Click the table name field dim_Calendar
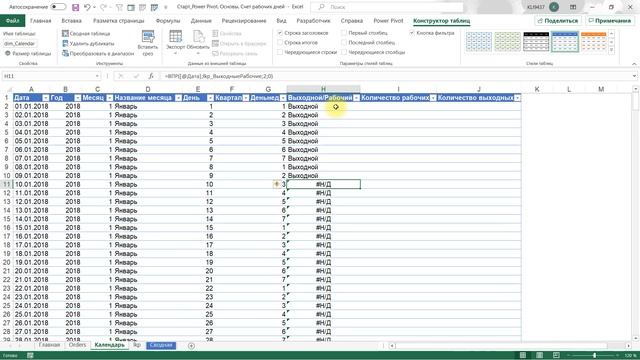 click(x=20, y=43)
